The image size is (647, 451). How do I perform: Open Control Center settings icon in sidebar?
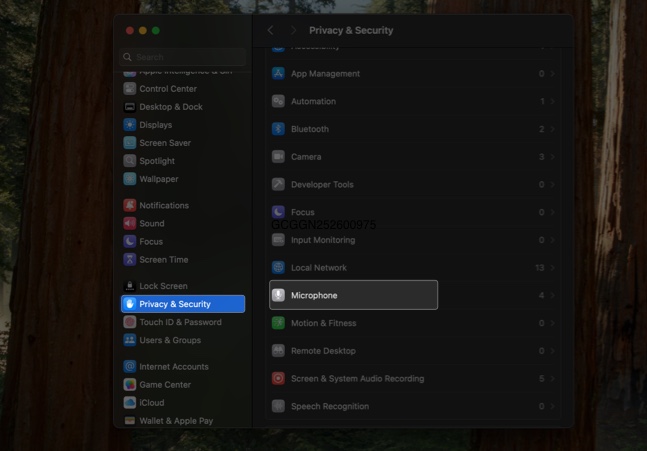click(x=130, y=88)
